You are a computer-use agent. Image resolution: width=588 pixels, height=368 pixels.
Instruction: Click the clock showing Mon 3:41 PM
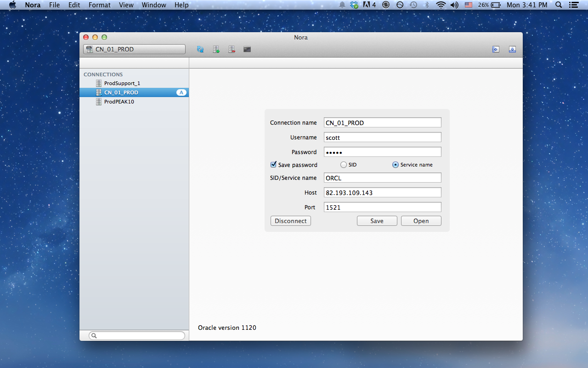pos(527,5)
